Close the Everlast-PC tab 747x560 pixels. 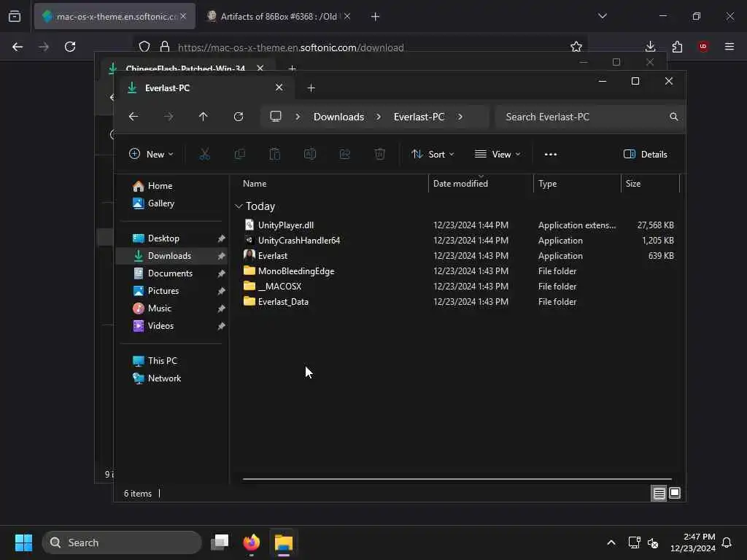click(x=279, y=87)
